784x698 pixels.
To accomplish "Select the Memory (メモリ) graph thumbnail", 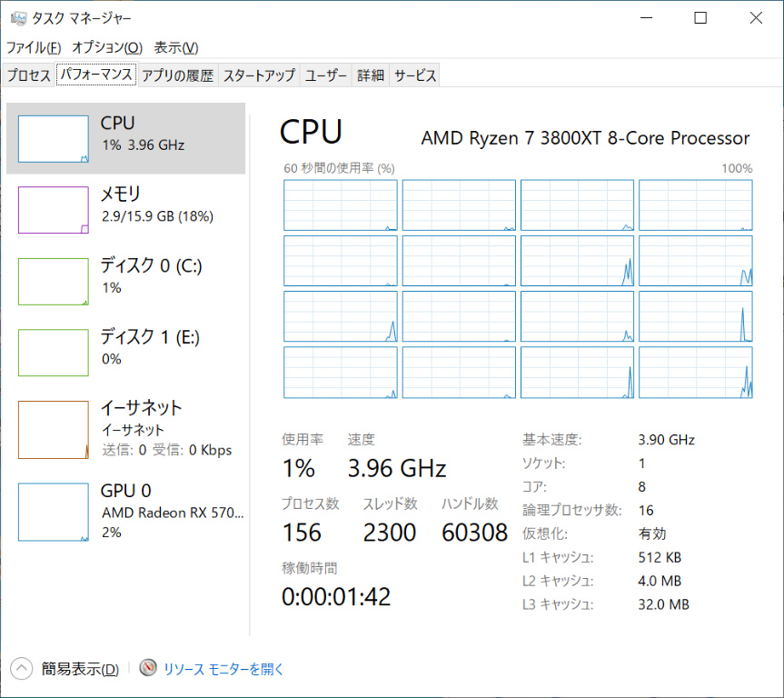I will (x=54, y=210).
